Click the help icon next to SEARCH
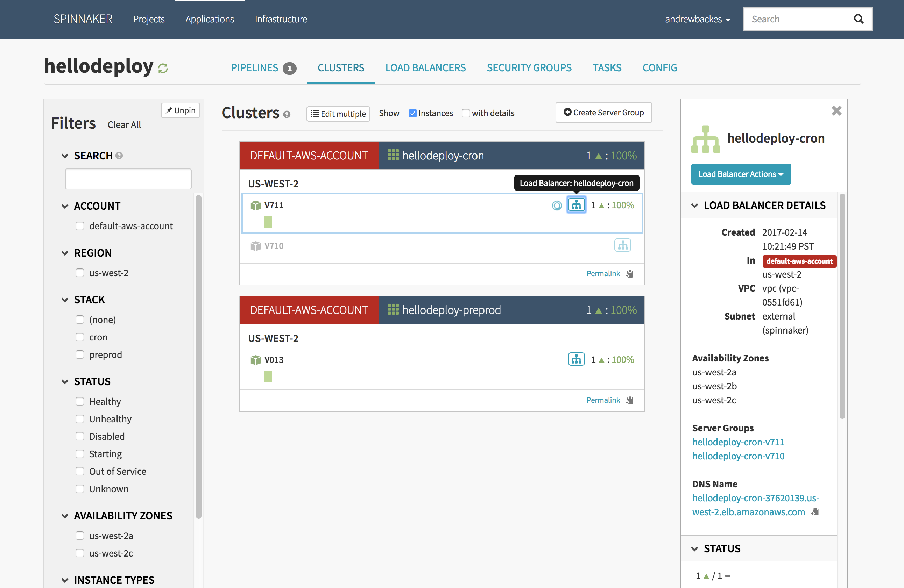 [x=119, y=156]
